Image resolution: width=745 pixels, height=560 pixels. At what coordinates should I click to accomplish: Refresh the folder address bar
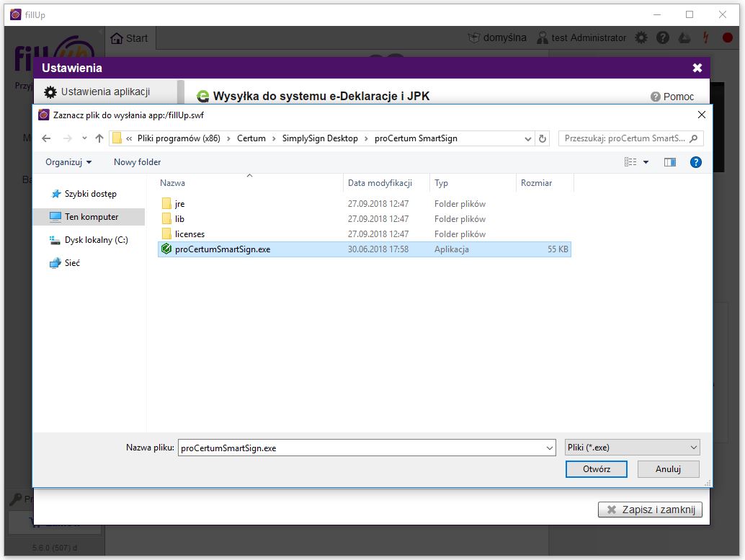(x=542, y=138)
